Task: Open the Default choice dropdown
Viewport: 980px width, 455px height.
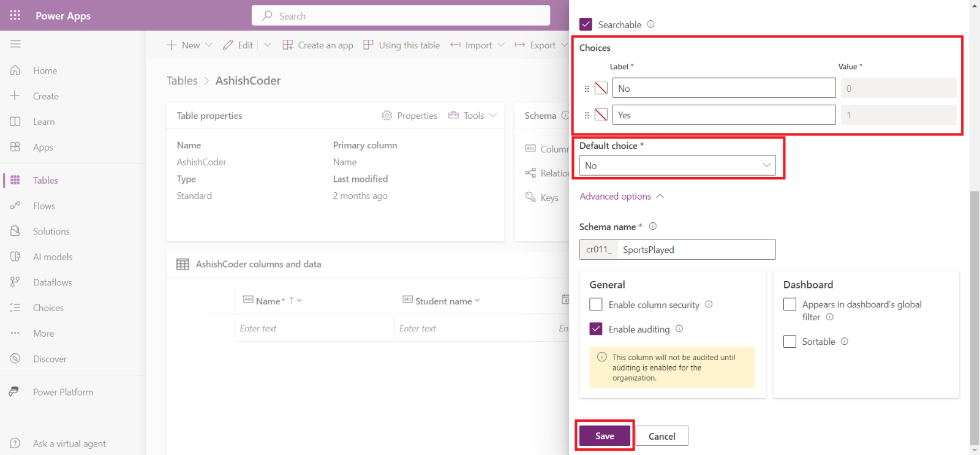Action: click(677, 165)
